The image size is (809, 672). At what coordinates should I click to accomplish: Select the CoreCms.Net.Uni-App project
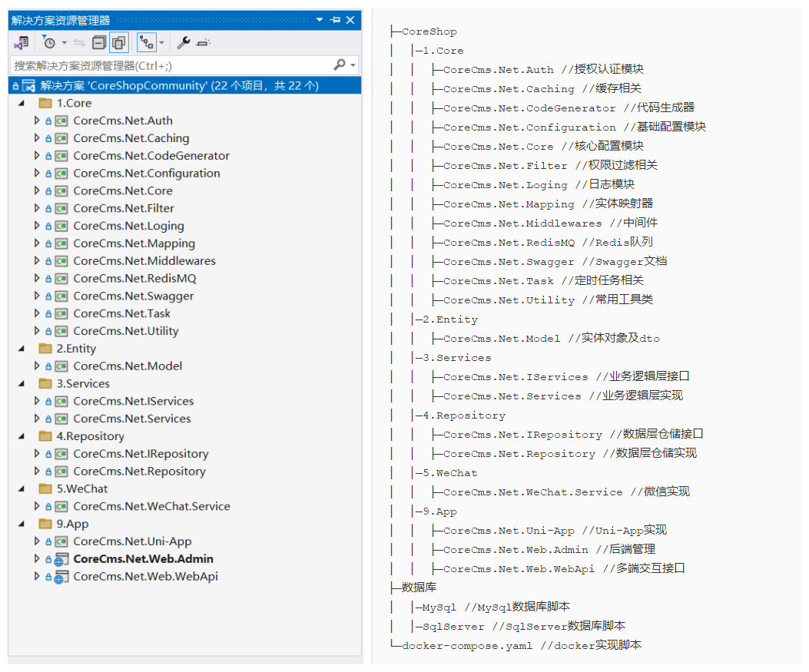point(132,541)
